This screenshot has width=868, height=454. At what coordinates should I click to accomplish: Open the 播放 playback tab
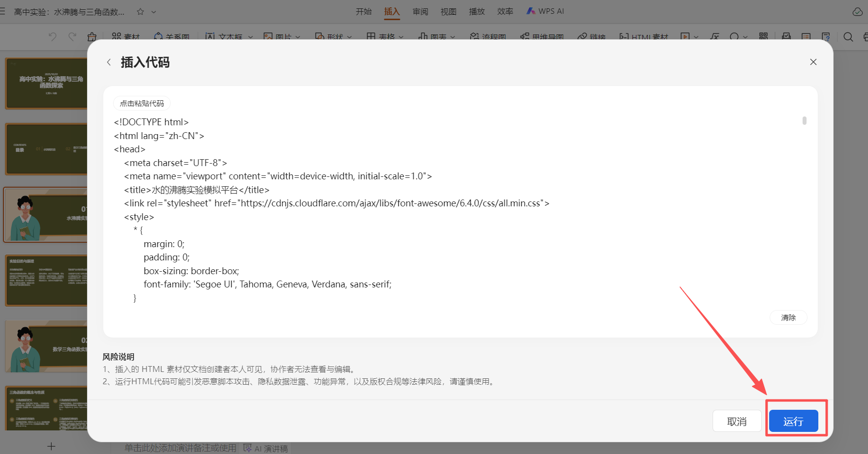pyautogui.click(x=477, y=11)
